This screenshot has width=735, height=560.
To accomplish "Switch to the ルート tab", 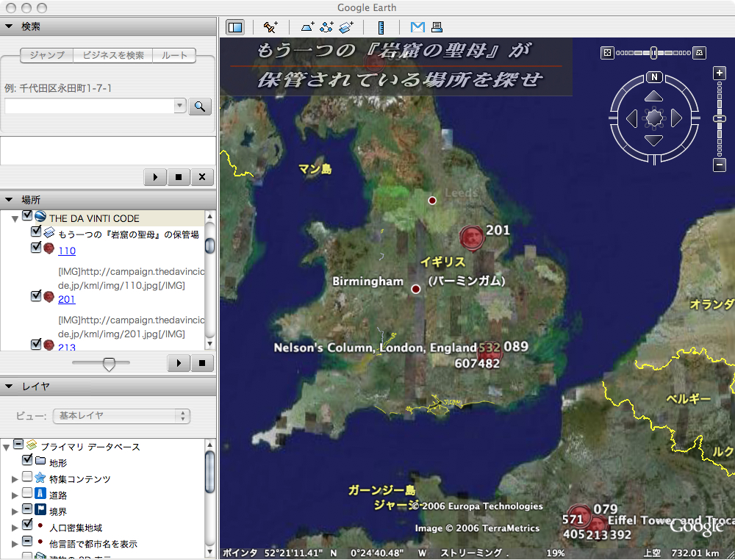I will (x=174, y=55).
